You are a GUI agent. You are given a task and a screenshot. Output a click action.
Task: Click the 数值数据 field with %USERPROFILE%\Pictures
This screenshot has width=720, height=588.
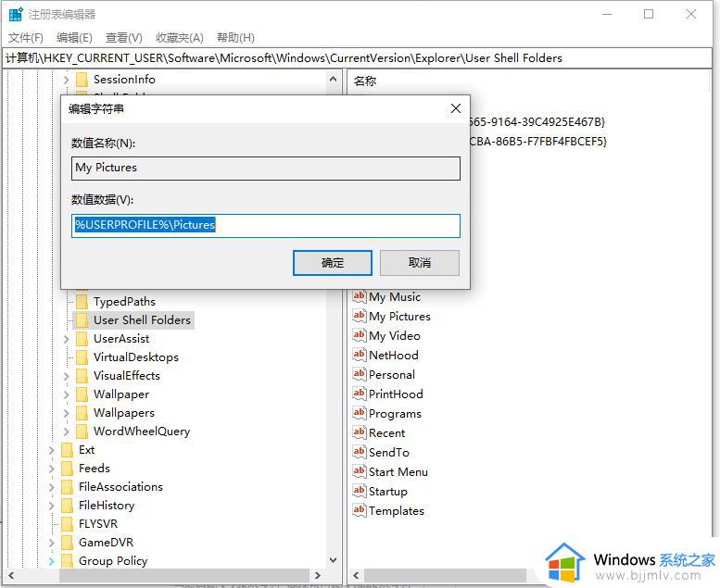266,225
